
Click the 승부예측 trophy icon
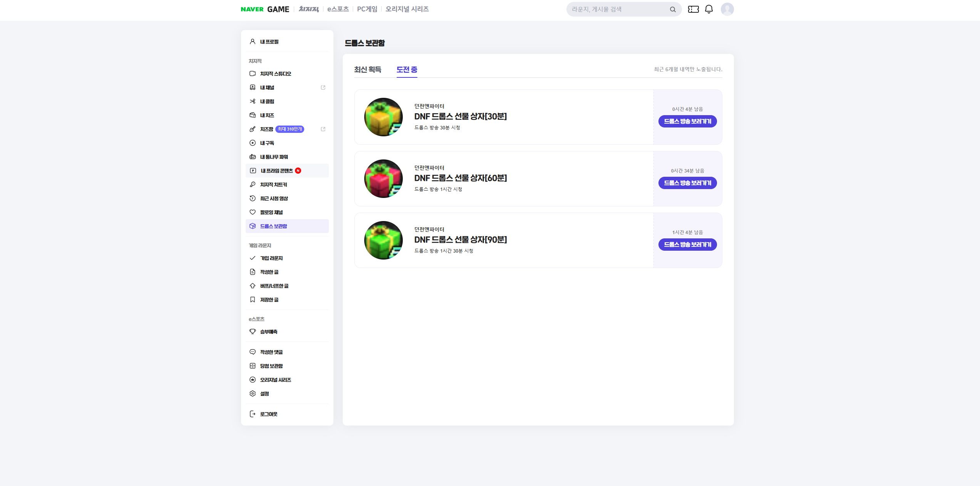click(253, 332)
